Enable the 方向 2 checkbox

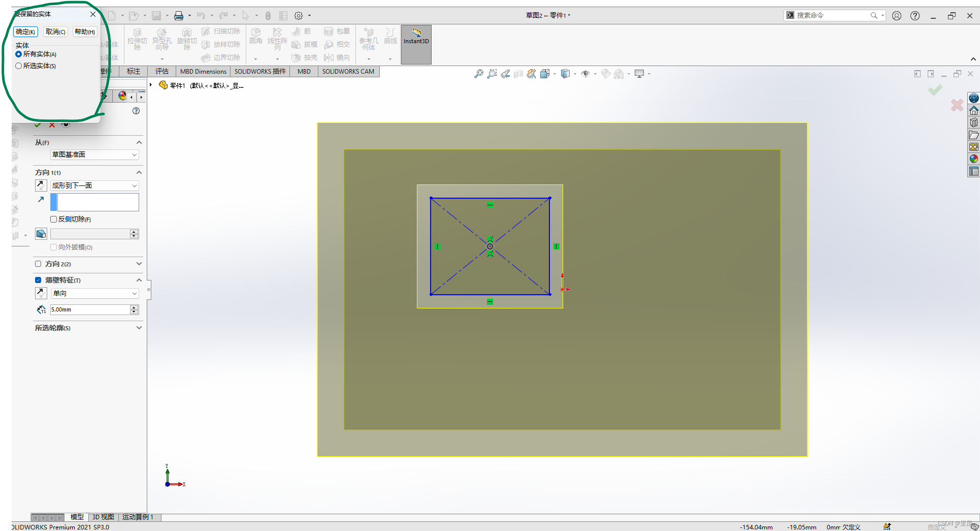click(x=38, y=264)
